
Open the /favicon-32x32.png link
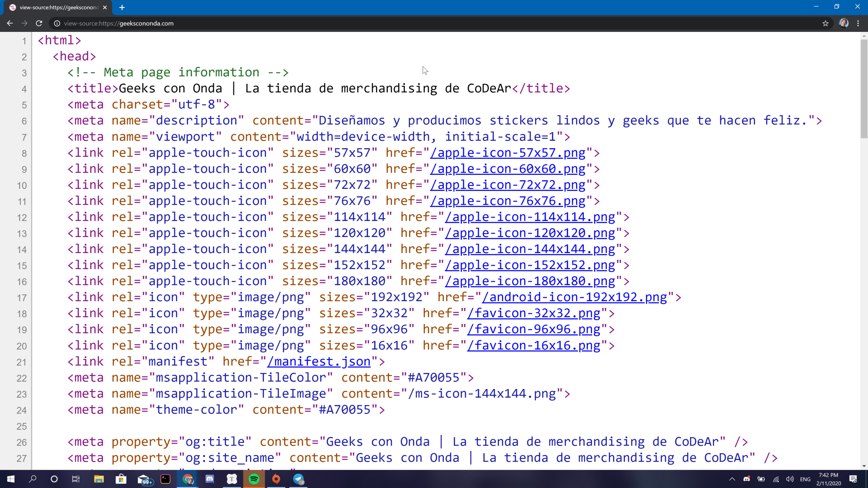pos(533,313)
